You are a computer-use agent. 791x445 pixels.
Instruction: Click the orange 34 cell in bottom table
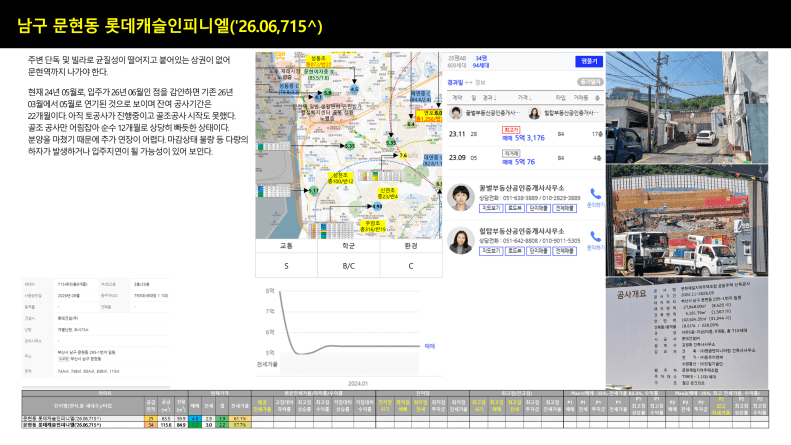(x=150, y=425)
